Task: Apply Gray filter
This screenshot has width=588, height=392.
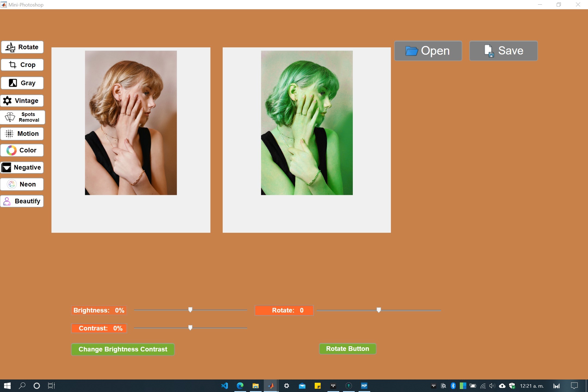Action: (23, 82)
